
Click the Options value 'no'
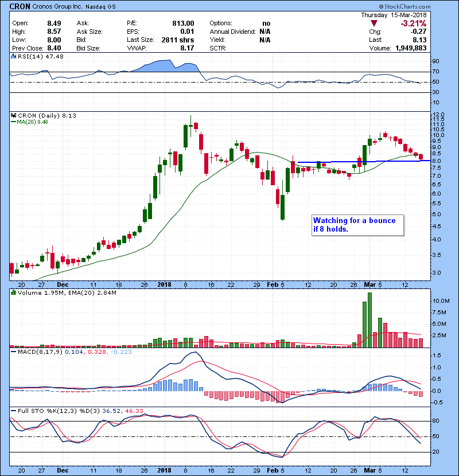pyautogui.click(x=266, y=24)
